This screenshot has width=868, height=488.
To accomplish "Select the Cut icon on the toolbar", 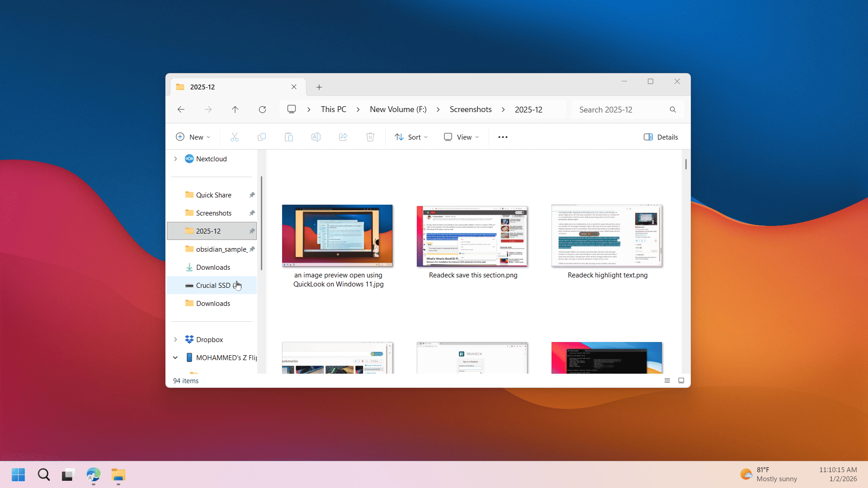I will click(x=235, y=136).
